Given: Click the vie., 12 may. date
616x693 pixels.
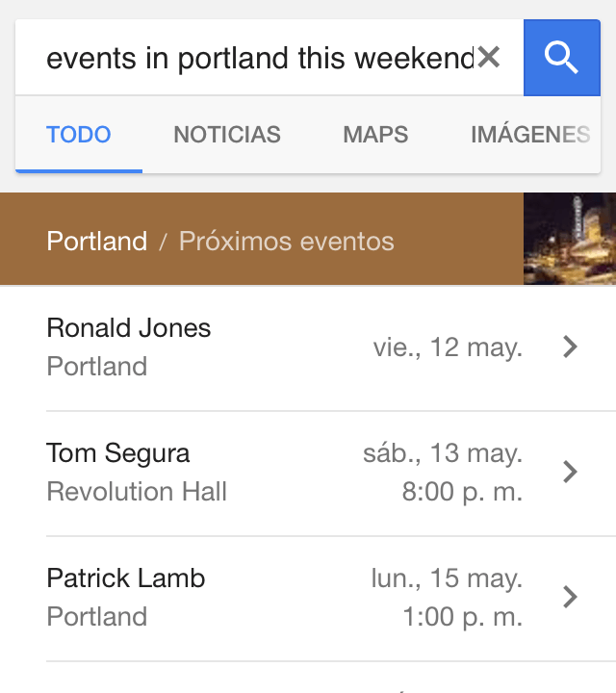Looking at the screenshot, I should [448, 347].
